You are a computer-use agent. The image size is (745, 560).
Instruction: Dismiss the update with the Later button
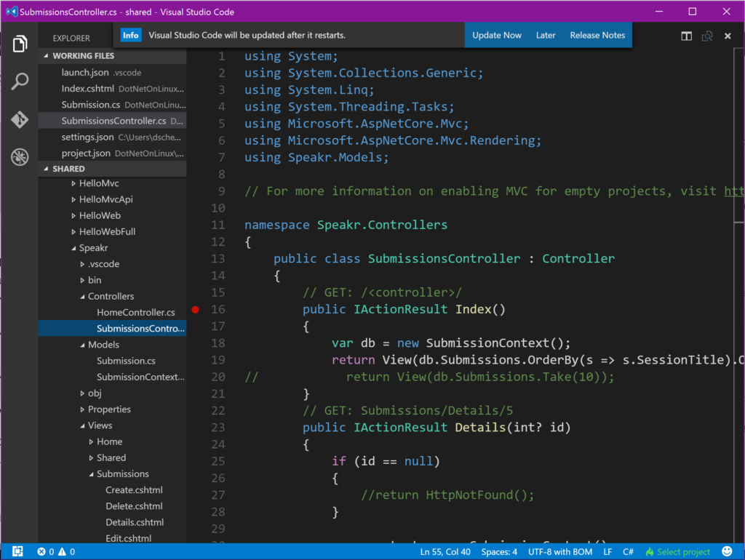pyautogui.click(x=546, y=35)
